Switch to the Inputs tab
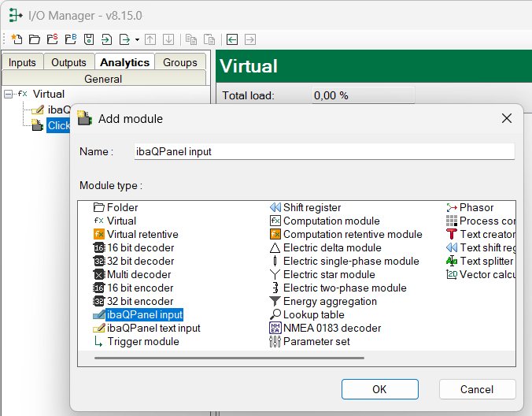The height and width of the screenshot is (416, 532). click(22, 62)
